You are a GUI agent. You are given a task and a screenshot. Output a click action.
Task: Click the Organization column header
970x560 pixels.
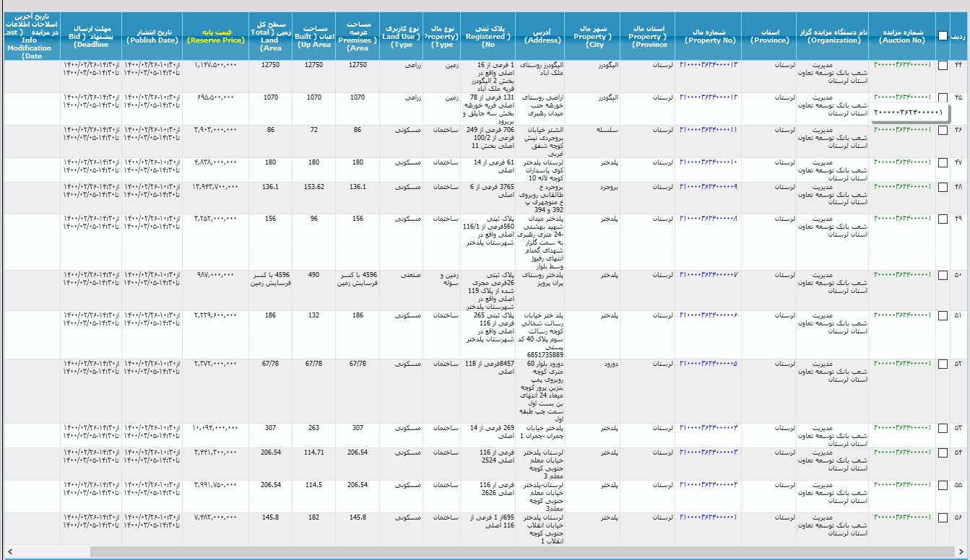833,36
